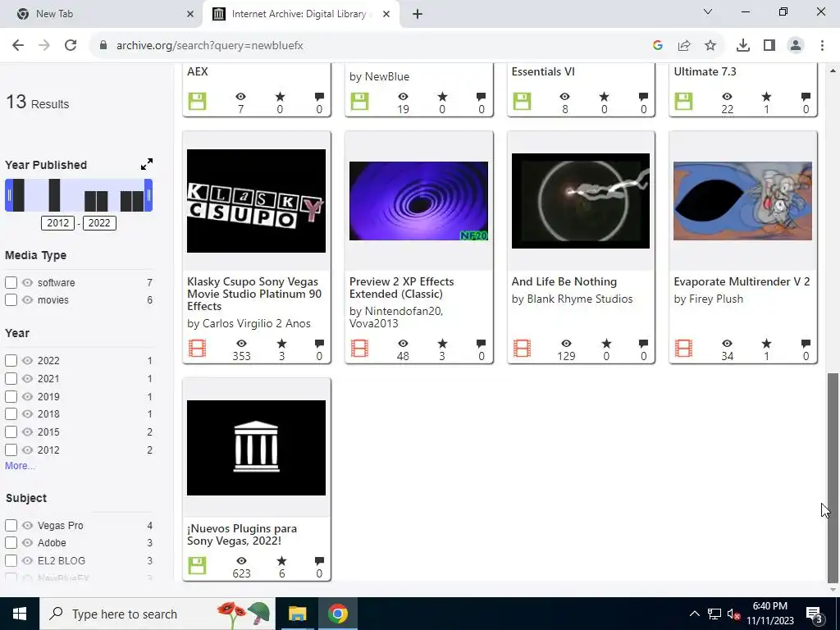
Task: Open Windows Start menu
Action: click(20, 614)
